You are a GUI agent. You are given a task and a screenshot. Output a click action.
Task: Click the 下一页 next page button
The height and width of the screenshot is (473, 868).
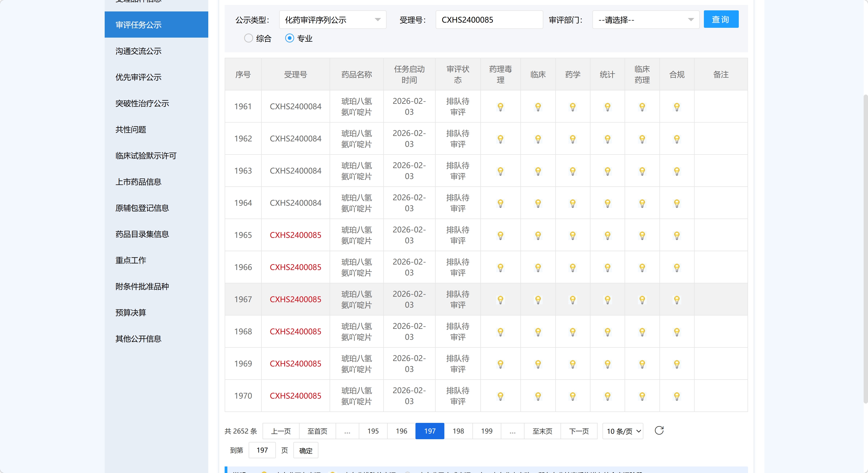click(578, 431)
